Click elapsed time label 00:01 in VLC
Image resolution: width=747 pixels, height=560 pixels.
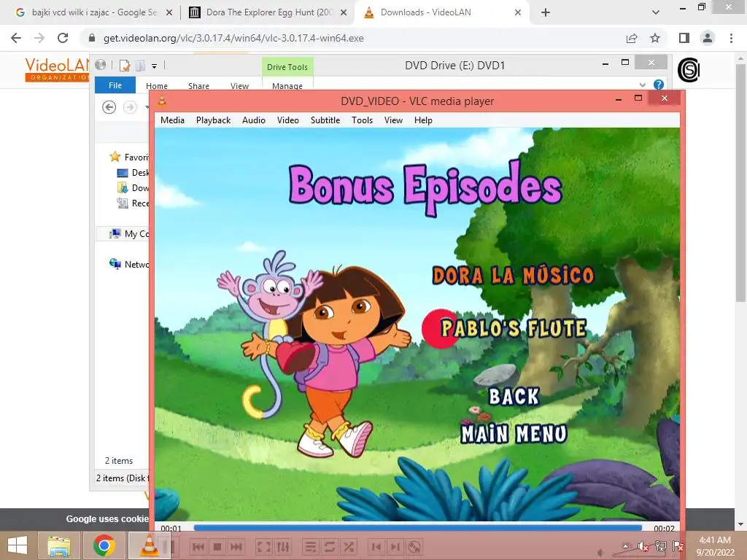click(x=171, y=528)
